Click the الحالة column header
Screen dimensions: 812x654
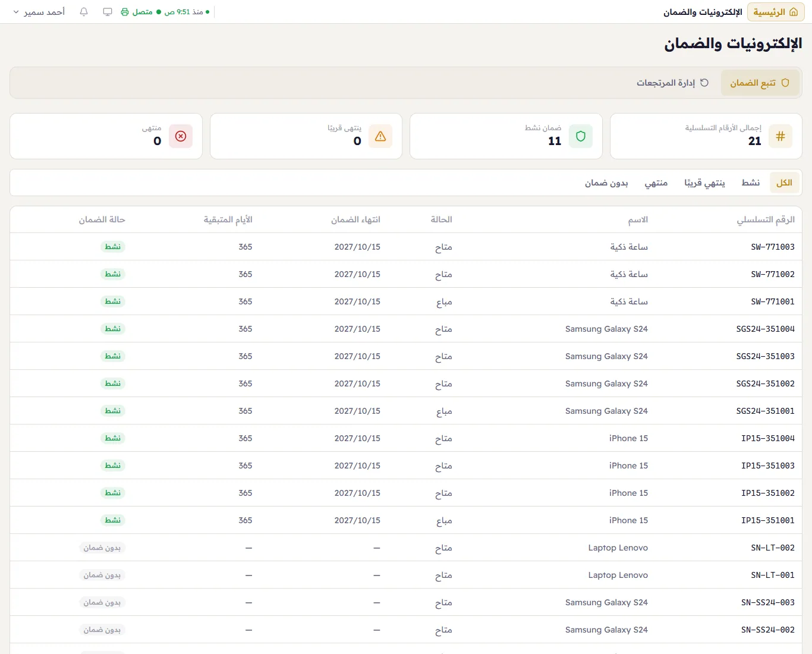pos(441,220)
